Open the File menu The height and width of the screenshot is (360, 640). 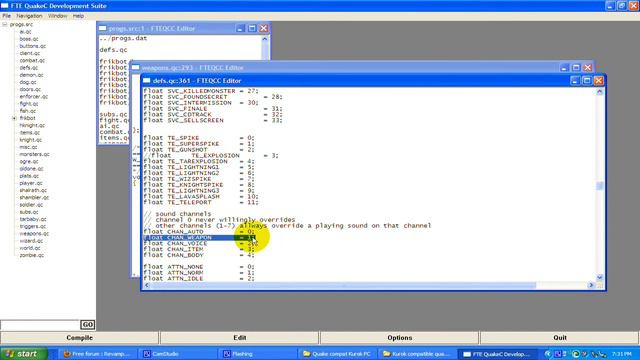pos(7,16)
